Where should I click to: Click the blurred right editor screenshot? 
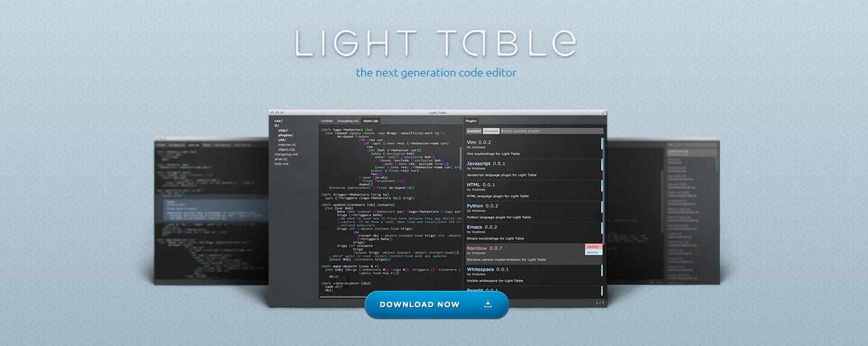point(664,211)
